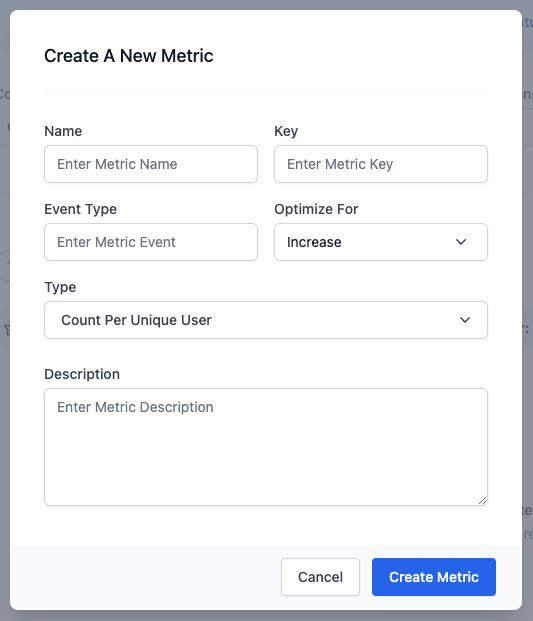Screen dimensions: 533x621
Task: Click the Description textarea resize handle
Action: (482, 501)
